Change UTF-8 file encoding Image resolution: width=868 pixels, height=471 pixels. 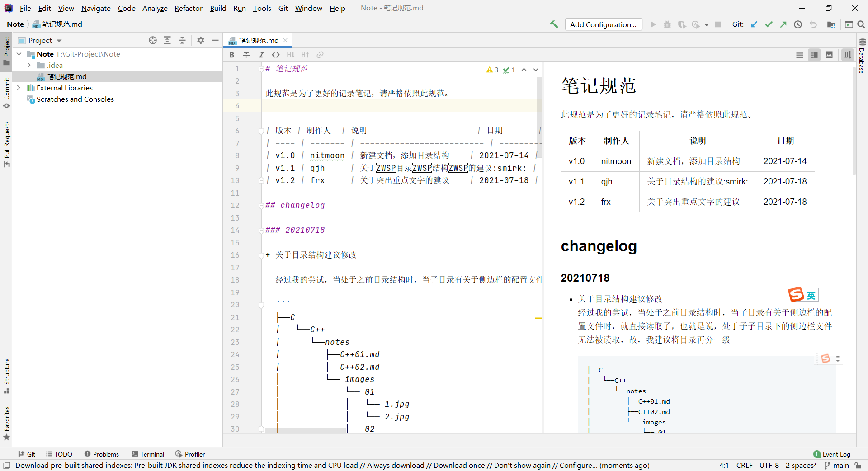click(769, 466)
